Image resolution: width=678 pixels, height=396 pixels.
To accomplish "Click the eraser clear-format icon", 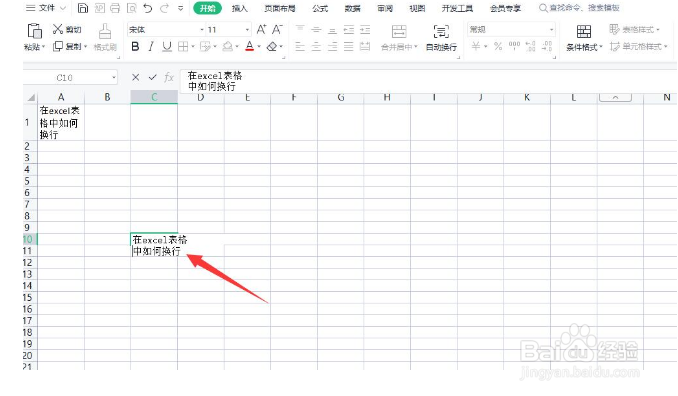I will 272,46.
